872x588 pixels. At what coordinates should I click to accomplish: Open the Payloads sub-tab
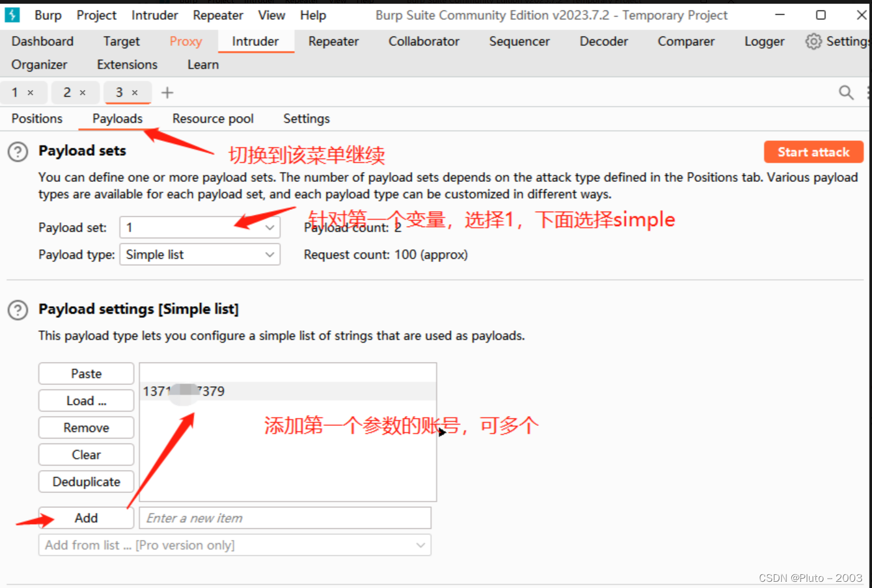click(x=117, y=119)
